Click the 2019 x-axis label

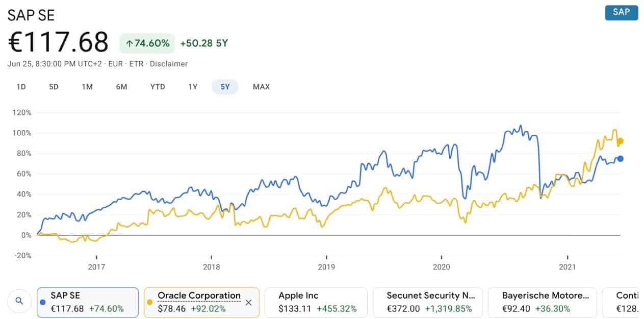coord(326,267)
